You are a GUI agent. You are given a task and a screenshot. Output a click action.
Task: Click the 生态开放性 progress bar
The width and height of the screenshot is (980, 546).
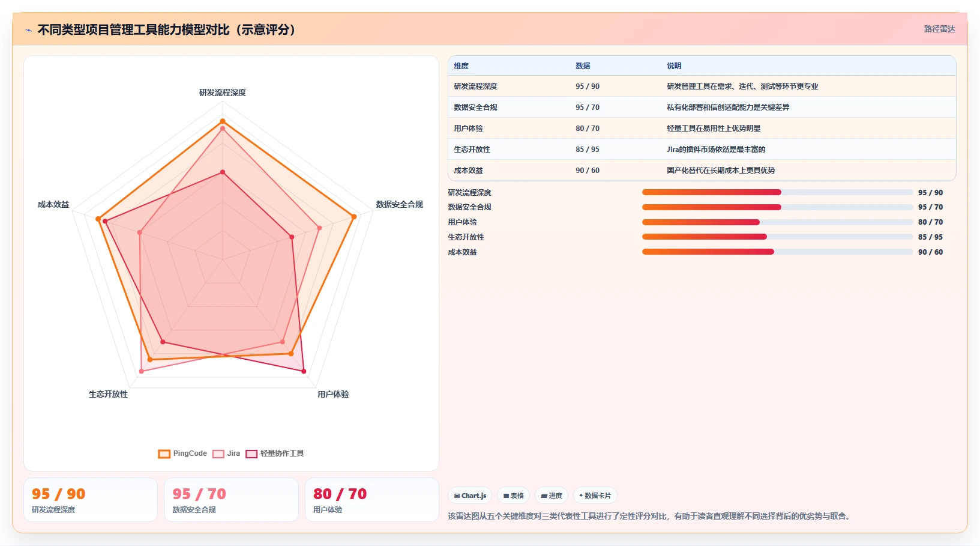pos(778,237)
